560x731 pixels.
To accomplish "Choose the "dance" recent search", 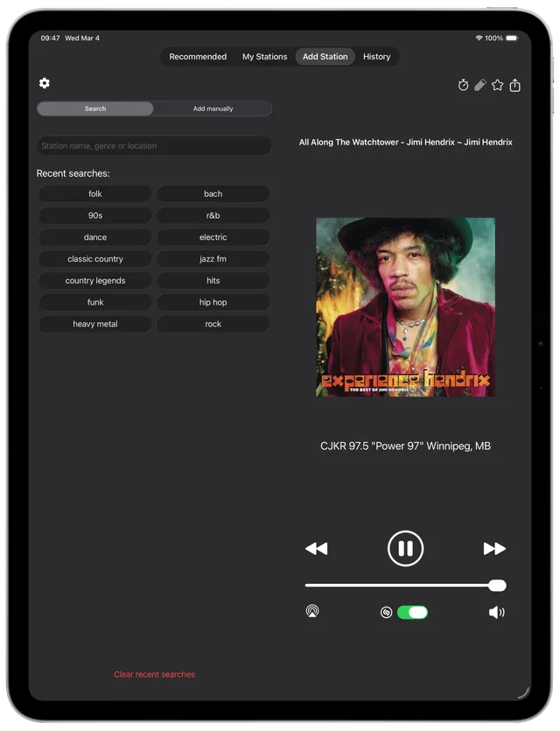I will click(x=95, y=237).
